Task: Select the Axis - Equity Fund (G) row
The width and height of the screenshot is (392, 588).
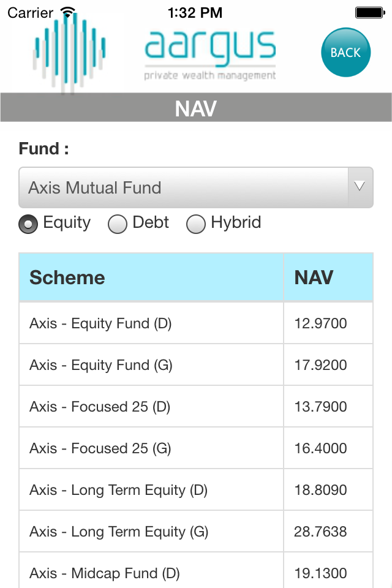Action: point(196,365)
